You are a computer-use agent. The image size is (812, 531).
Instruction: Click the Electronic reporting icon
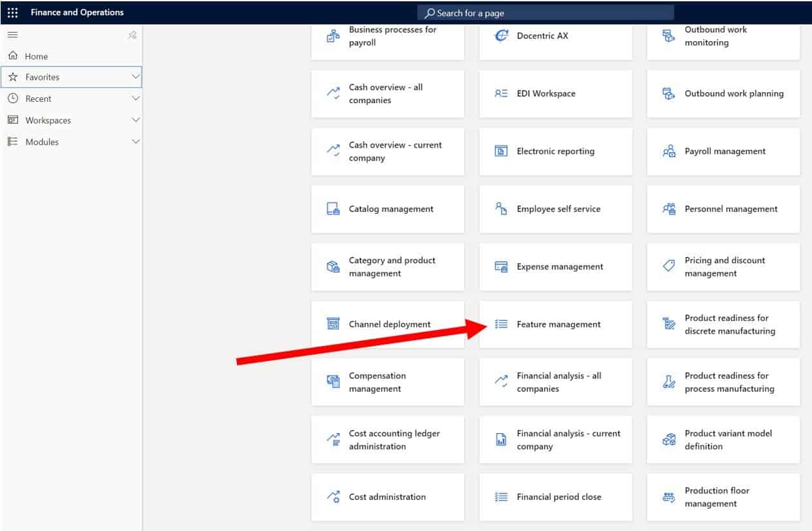point(501,151)
